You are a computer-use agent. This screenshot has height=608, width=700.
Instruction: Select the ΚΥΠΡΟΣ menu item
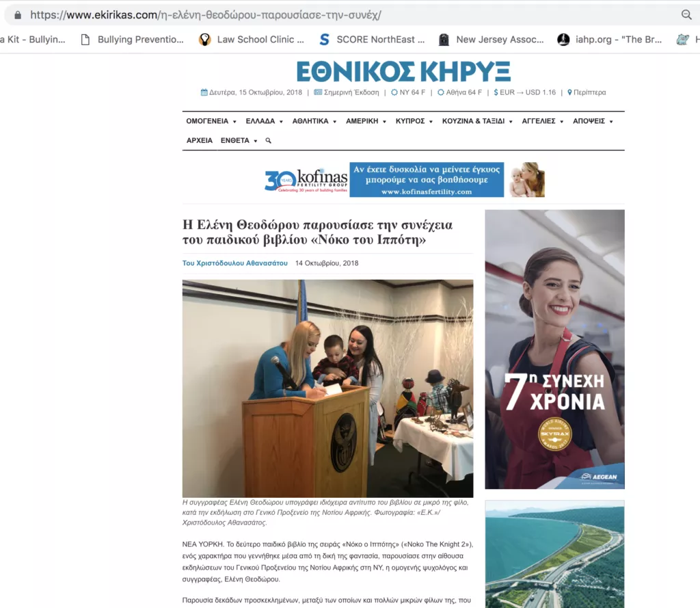click(x=414, y=121)
